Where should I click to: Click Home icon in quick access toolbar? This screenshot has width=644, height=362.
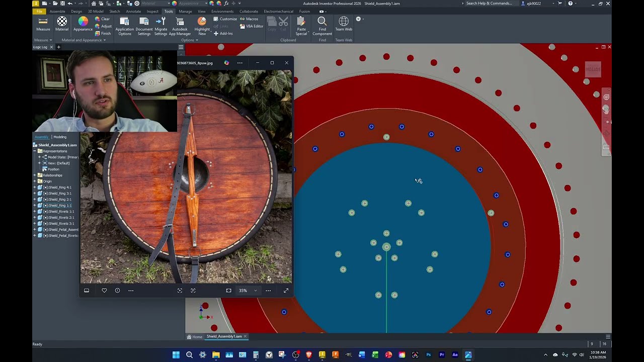point(94,4)
